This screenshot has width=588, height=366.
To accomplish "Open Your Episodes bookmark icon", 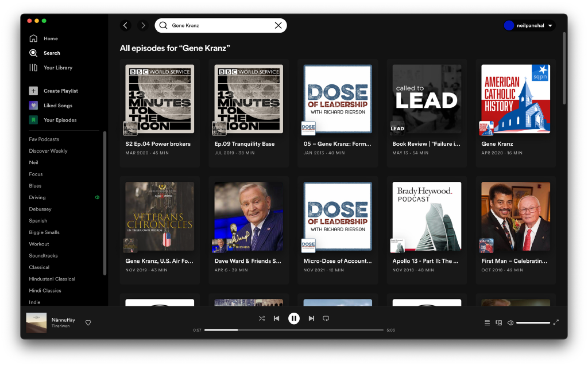I will (x=33, y=120).
